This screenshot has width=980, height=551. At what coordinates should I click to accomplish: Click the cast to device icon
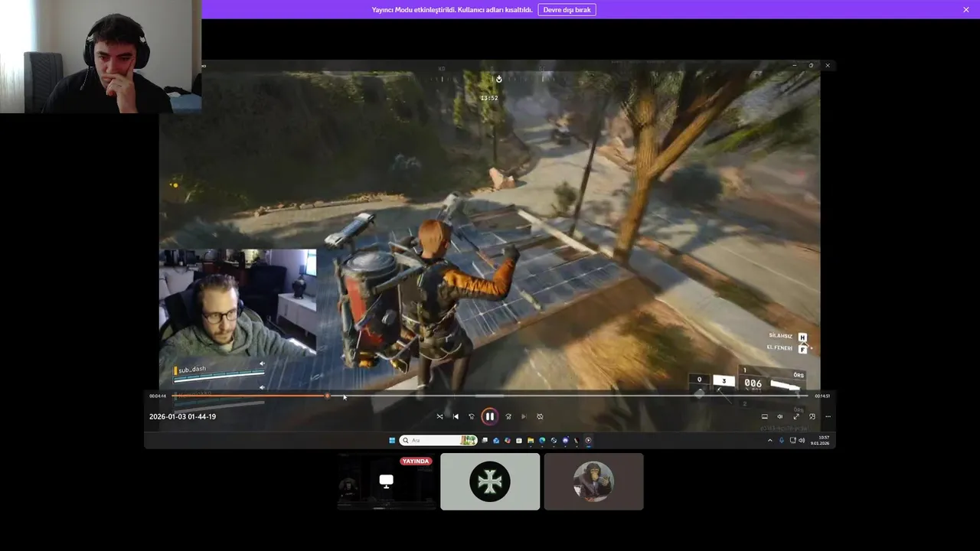(x=764, y=416)
